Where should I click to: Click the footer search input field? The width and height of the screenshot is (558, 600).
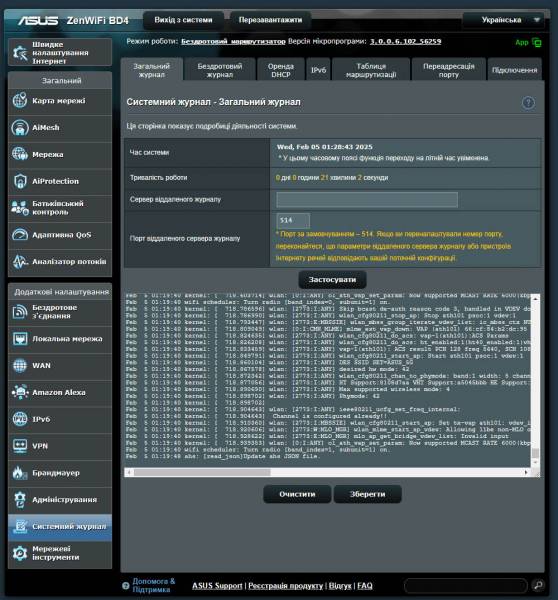pos(466,585)
